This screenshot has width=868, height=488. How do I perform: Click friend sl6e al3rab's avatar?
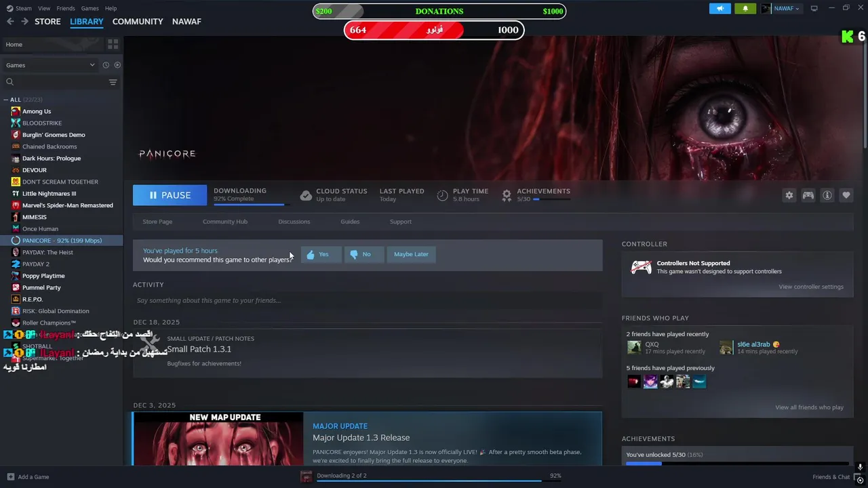(x=726, y=348)
